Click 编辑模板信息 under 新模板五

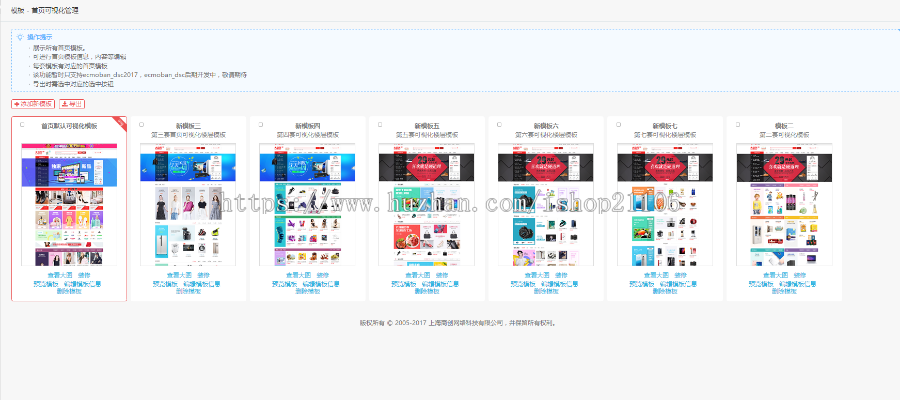pos(440,284)
